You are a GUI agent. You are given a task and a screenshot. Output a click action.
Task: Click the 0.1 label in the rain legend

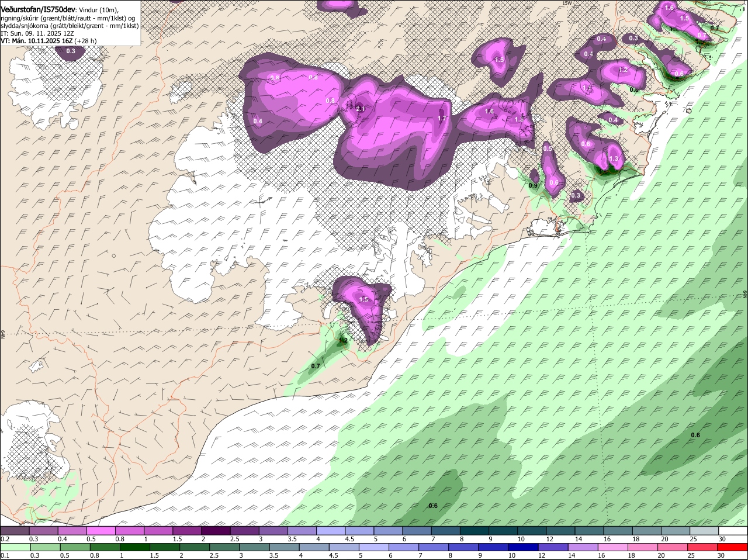point(5,555)
